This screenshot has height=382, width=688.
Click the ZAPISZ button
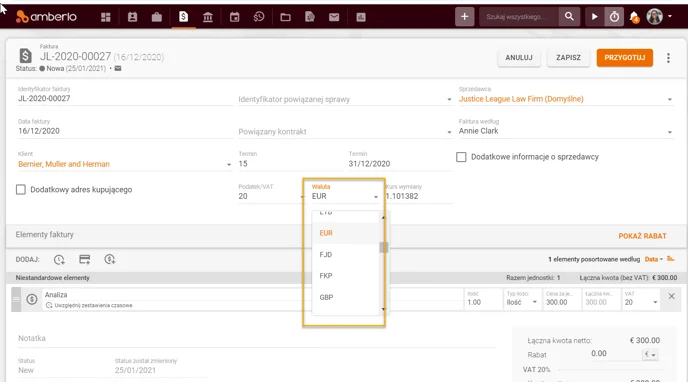point(568,58)
